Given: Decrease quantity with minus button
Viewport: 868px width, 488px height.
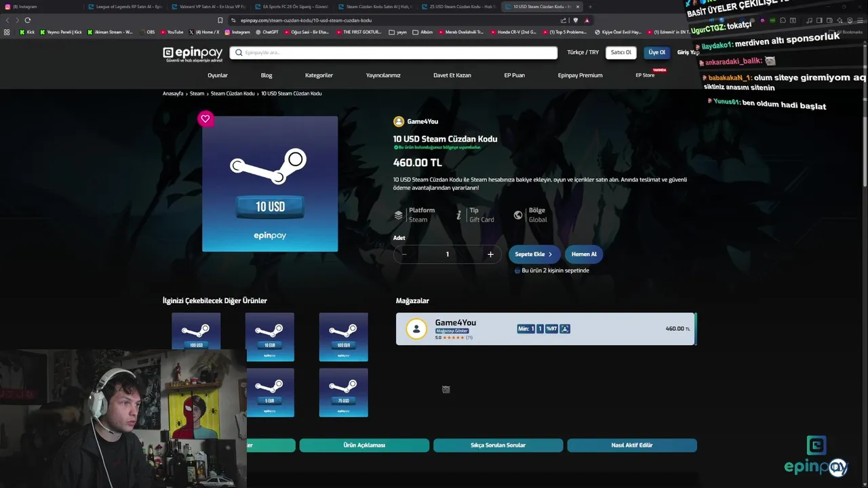Looking at the screenshot, I should pyautogui.click(x=404, y=254).
